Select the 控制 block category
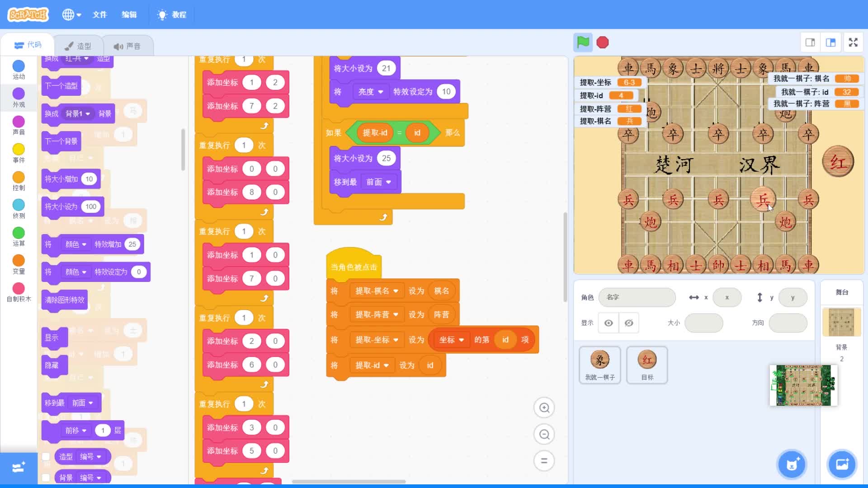The width and height of the screenshot is (868, 488). click(x=19, y=181)
